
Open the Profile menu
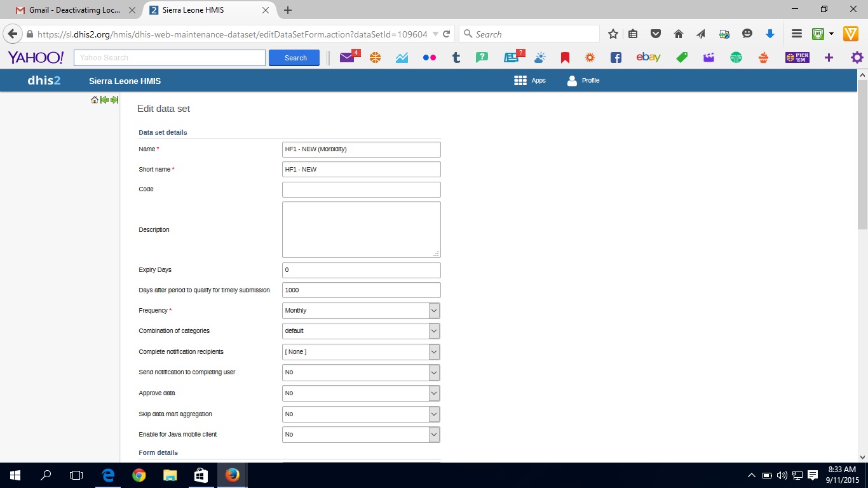(583, 81)
